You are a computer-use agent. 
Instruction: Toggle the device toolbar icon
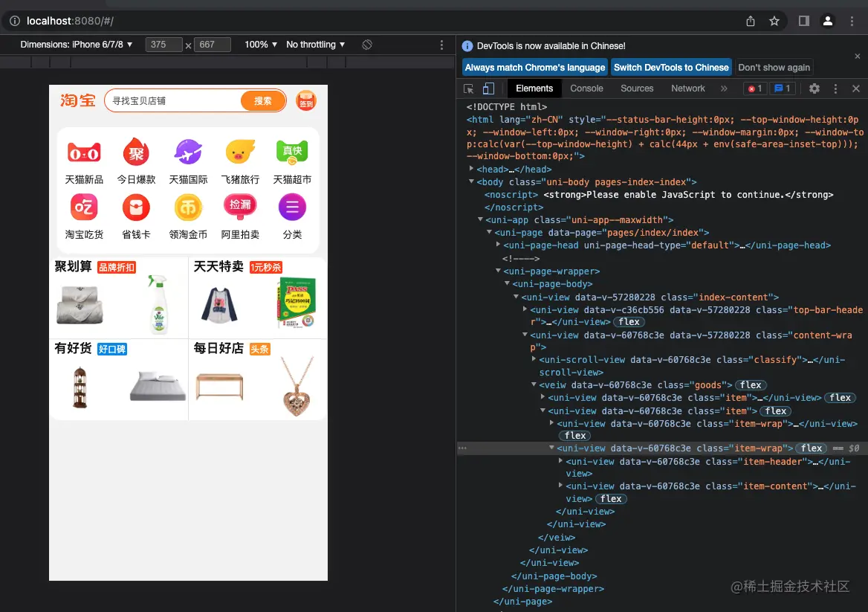[488, 88]
